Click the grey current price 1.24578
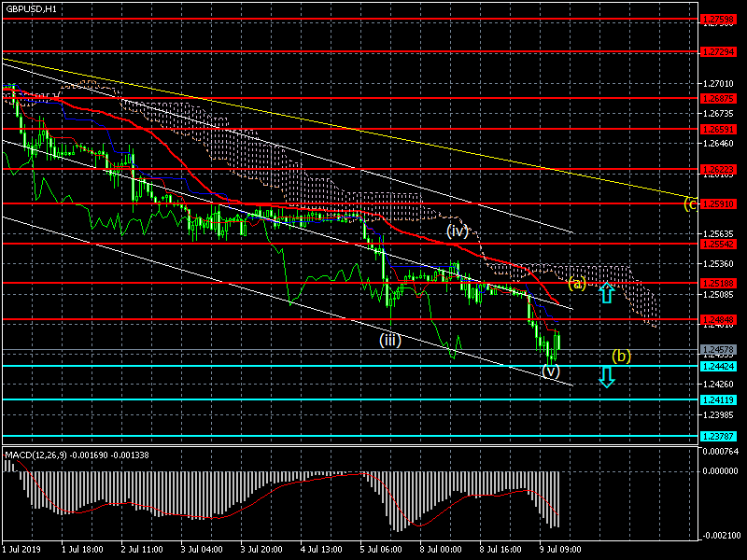The image size is (747, 560). (x=718, y=350)
